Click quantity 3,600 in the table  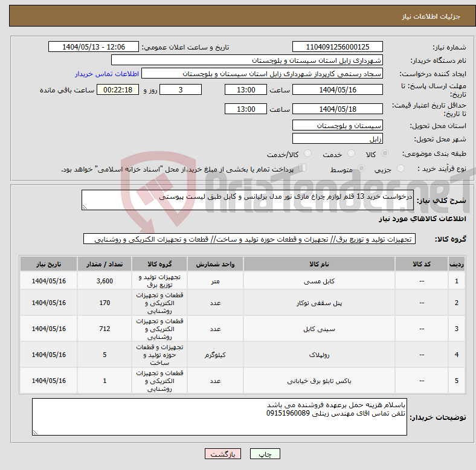pyautogui.click(x=105, y=281)
